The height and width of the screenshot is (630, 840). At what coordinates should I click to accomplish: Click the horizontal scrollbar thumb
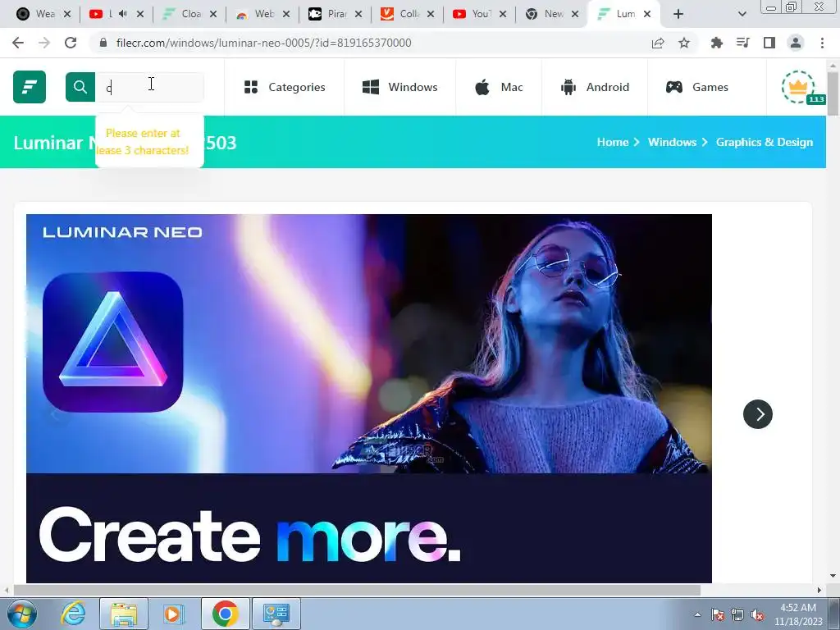(x=357, y=590)
